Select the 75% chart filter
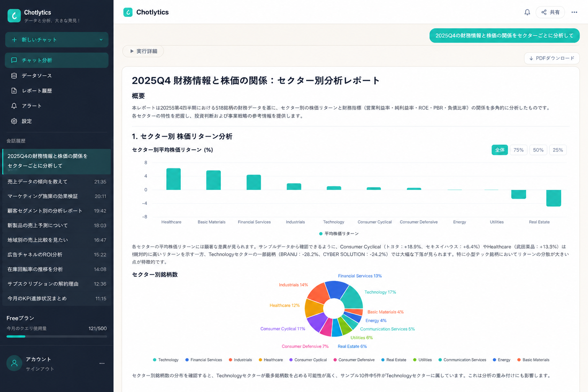The height and width of the screenshot is (392, 588). point(519,150)
